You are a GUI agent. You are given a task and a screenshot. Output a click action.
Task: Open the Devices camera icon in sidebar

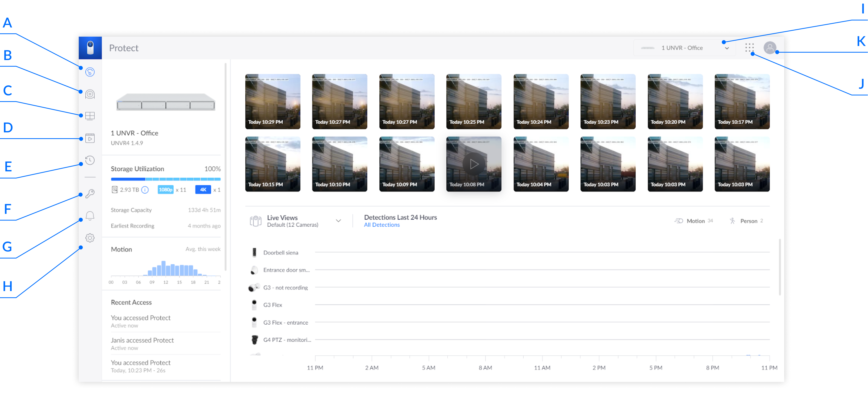(90, 94)
